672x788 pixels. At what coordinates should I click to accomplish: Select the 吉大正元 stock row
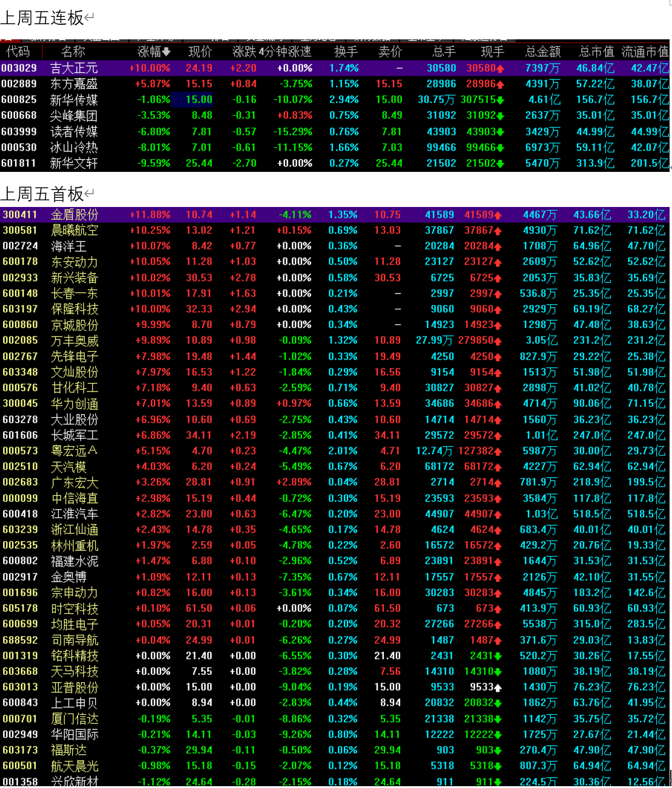click(335, 68)
